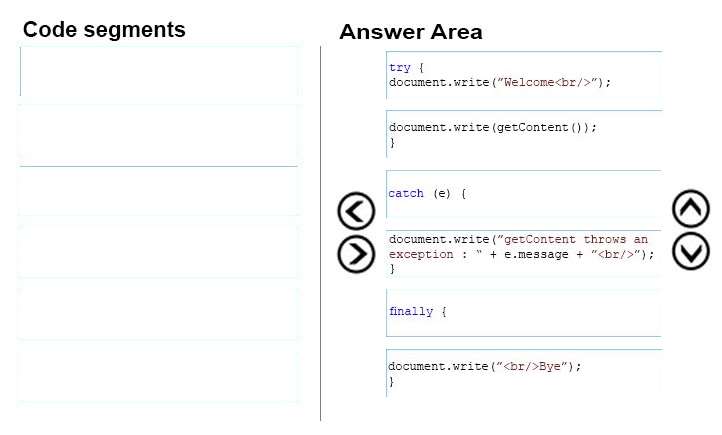722x435 pixels.
Task: Select the catch (e) segment
Action: [524, 194]
